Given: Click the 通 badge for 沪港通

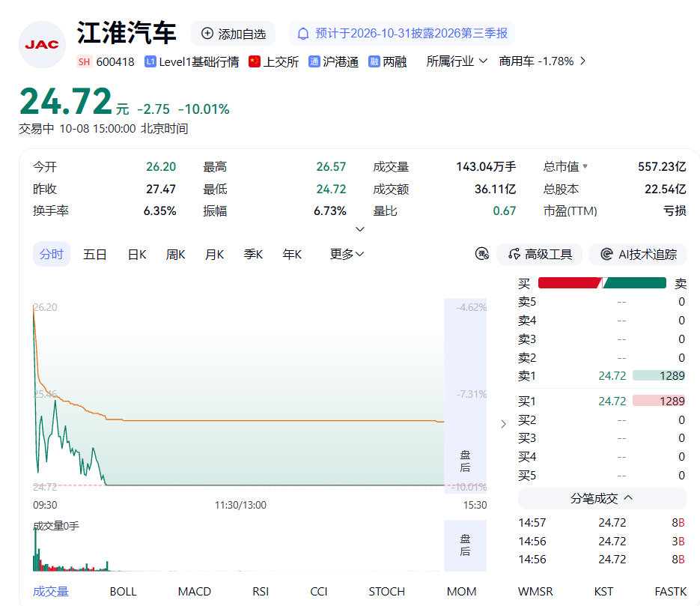Looking at the screenshot, I should click(x=314, y=61).
